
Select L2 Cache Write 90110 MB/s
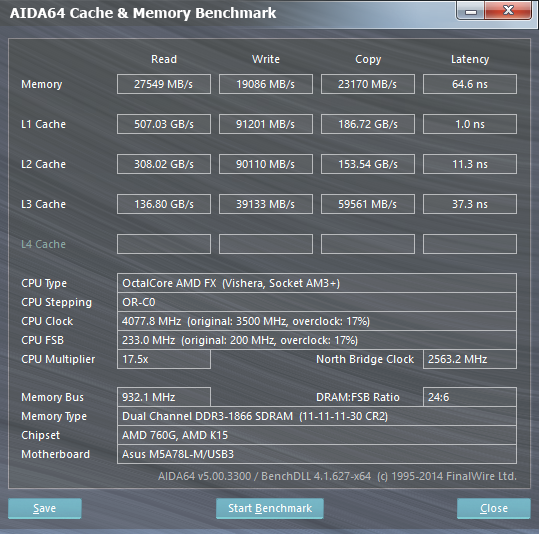(x=266, y=164)
